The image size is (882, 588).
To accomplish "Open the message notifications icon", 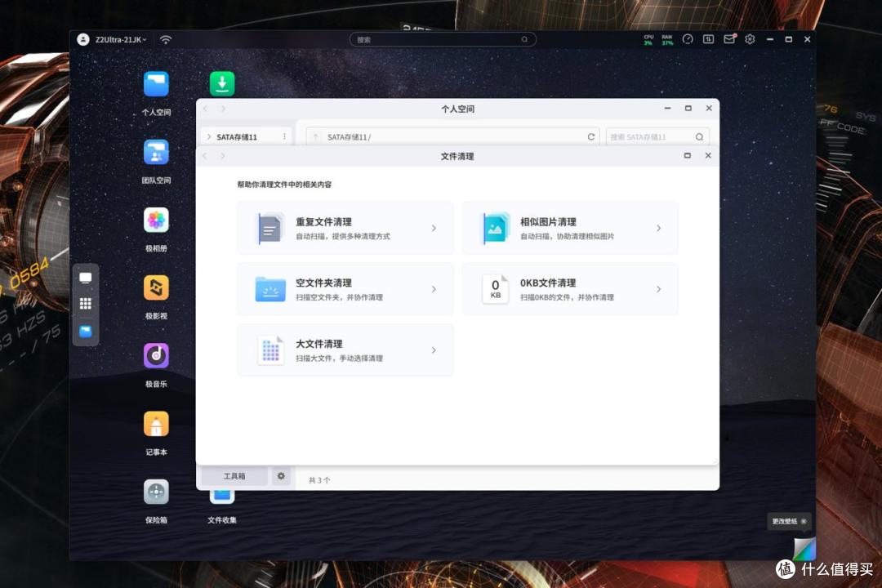I will (x=729, y=39).
